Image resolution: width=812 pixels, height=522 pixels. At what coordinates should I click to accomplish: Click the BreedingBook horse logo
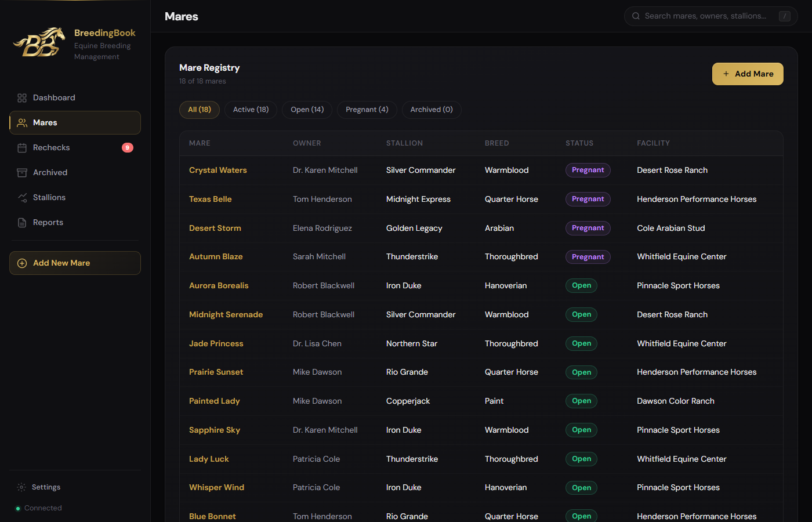tap(39, 43)
